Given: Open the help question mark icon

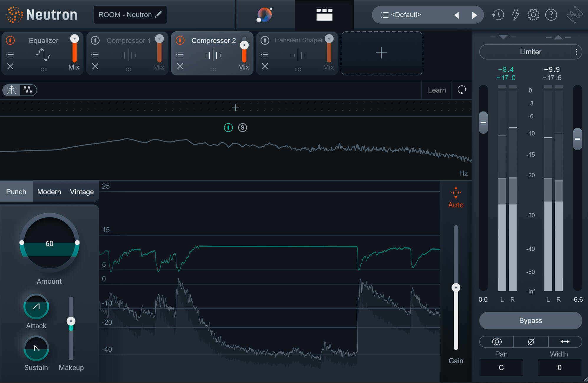Looking at the screenshot, I should pyautogui.click(x=551, y=15).
